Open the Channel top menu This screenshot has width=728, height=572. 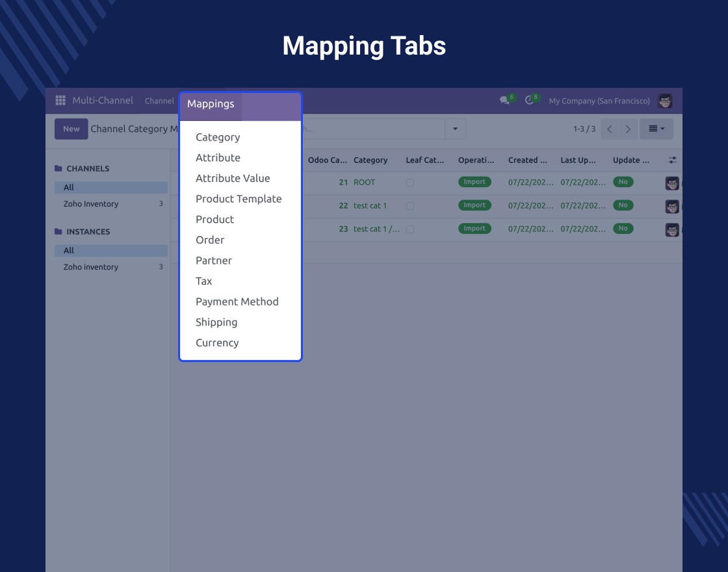coord(159,101)
